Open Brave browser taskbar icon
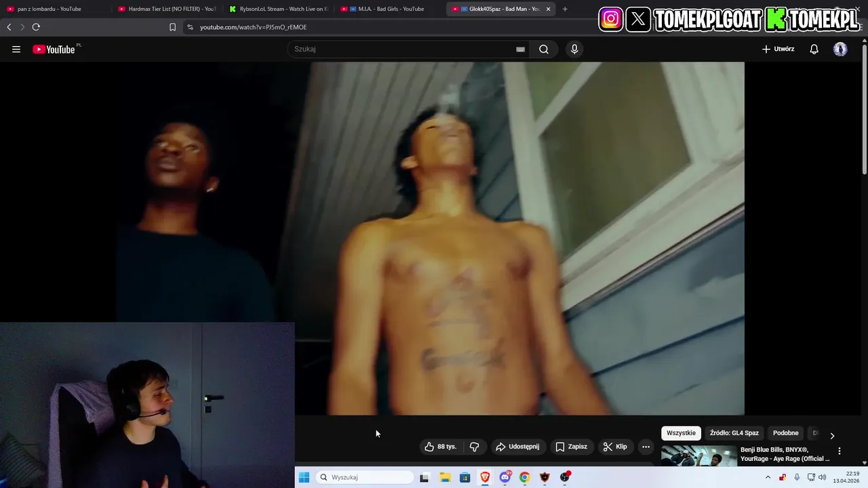 tap(485, 477)
